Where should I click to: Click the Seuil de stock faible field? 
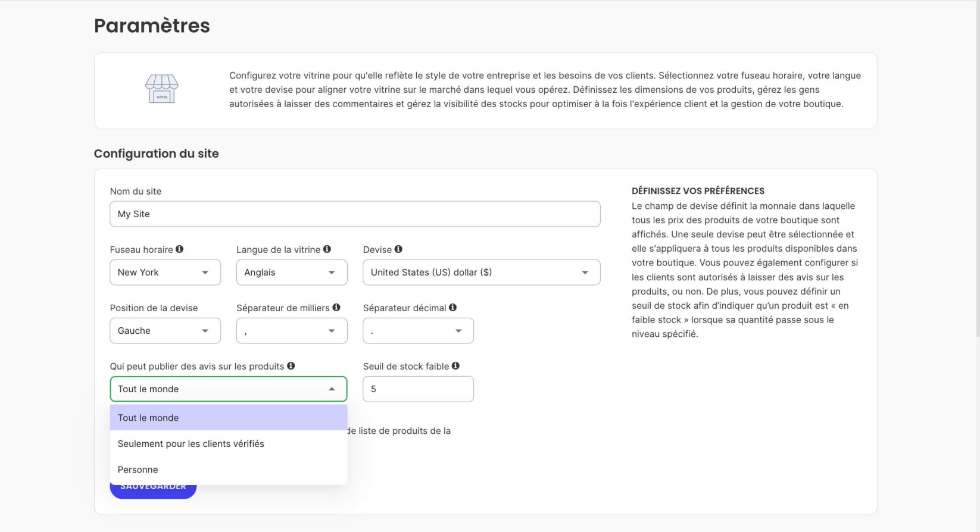tap(418, 389)
